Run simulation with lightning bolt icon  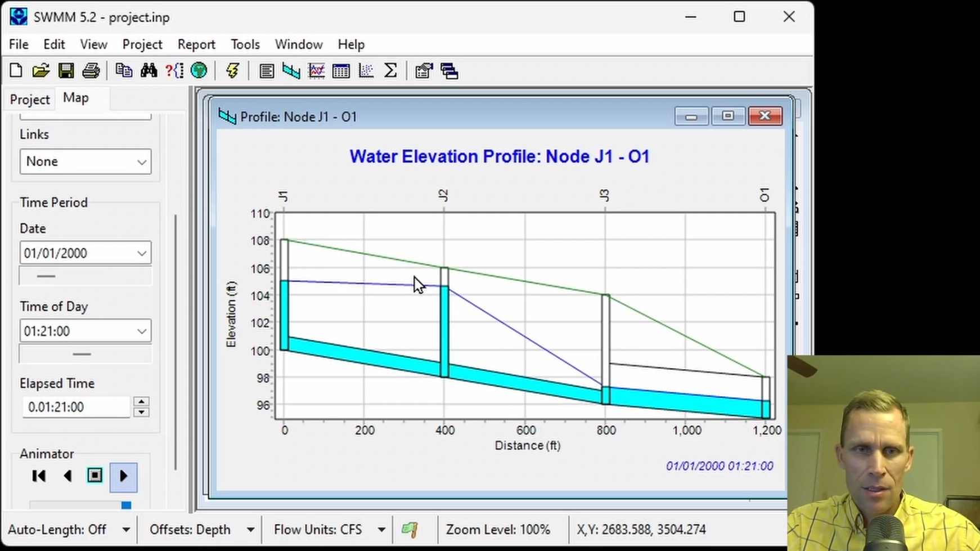click(x=232, y=71)
